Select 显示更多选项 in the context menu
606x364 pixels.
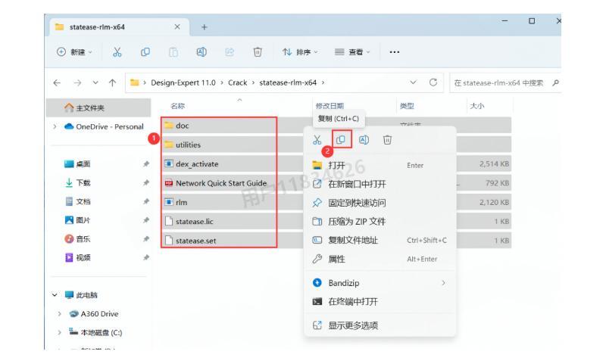[x=380, y=325]
